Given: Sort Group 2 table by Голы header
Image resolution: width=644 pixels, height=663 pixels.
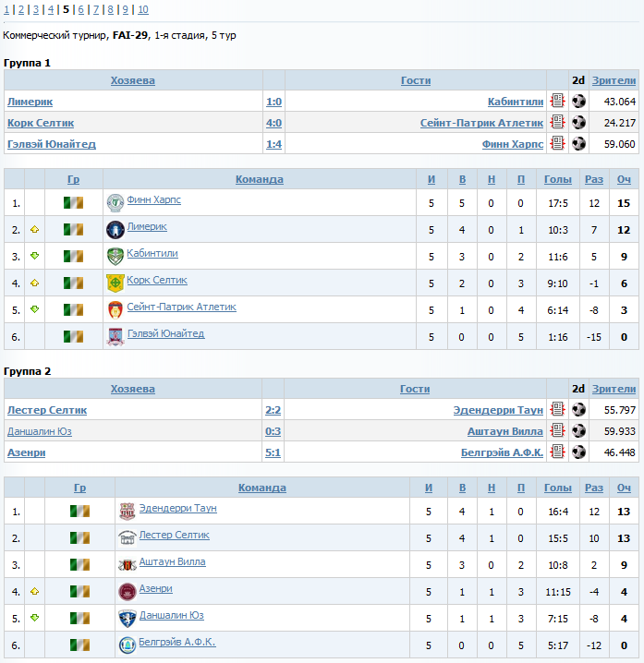Looking at the screenshot, I should tap(557, 488).
